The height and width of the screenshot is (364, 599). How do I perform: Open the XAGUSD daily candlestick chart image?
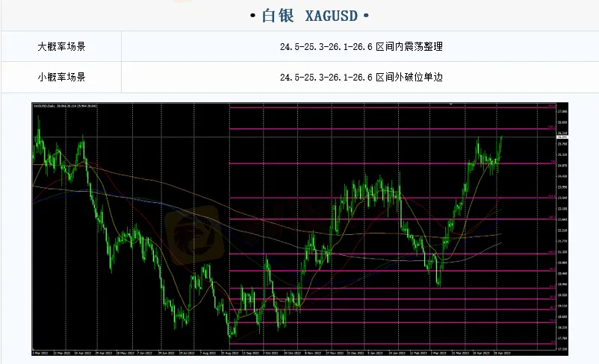click(300, 229)
